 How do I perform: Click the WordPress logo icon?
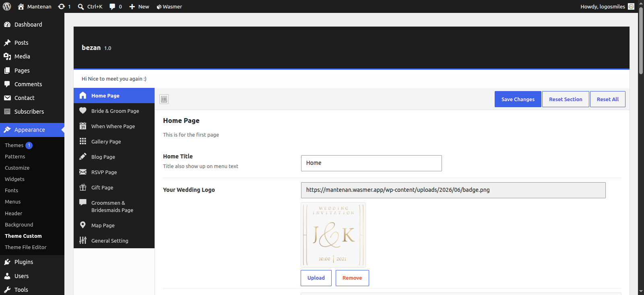[x=7, y=6]
